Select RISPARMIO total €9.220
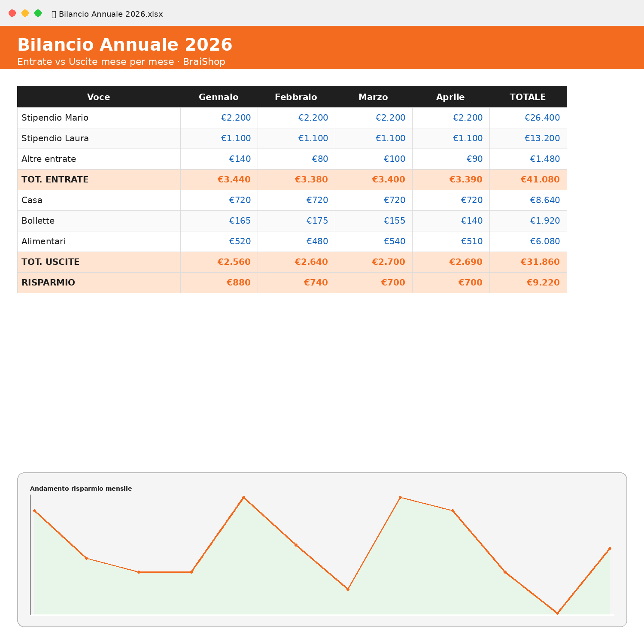The width and height of the screenshot is (644, 644). [x=528, y=283]
